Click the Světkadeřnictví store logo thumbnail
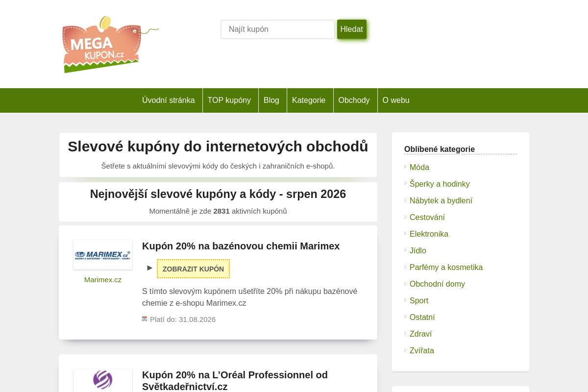 (x=103, y=381)
